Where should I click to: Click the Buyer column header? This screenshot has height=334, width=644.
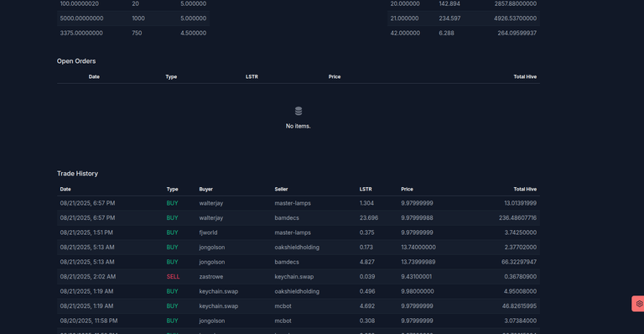(205, 190)
